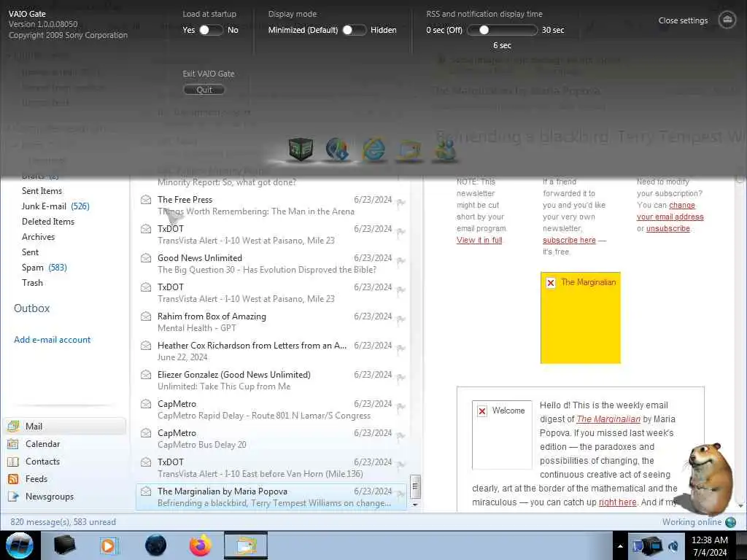Click the Close settings label
The height and width of the screenshot is (560, 747).
coord(683,20)
